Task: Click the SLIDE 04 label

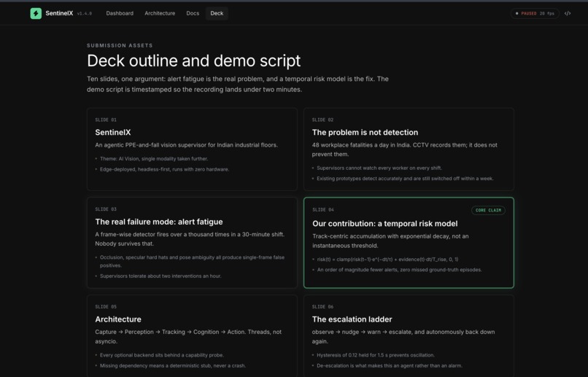Action: coord(323,210)
